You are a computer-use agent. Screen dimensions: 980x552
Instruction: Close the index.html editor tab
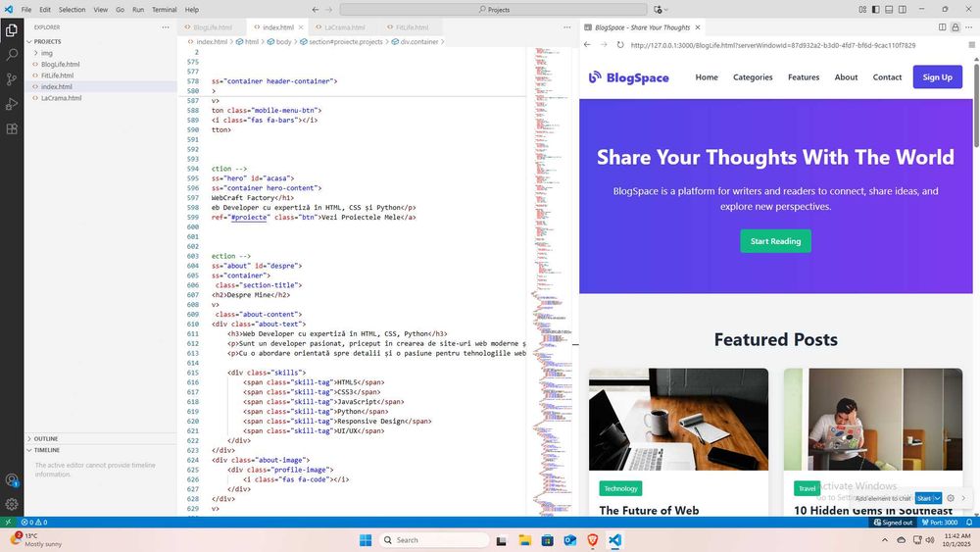click(301, 27)
